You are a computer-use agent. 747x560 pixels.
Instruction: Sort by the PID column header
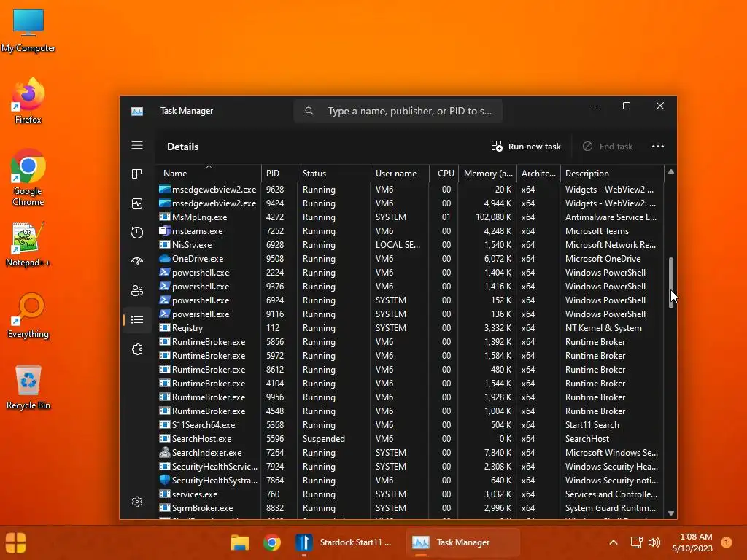[x=279, y=174]
